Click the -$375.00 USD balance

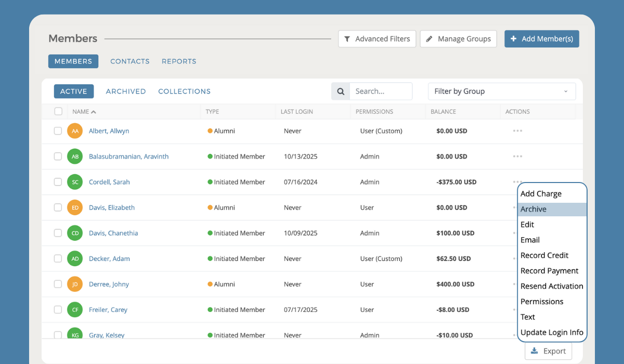point(457,182)
